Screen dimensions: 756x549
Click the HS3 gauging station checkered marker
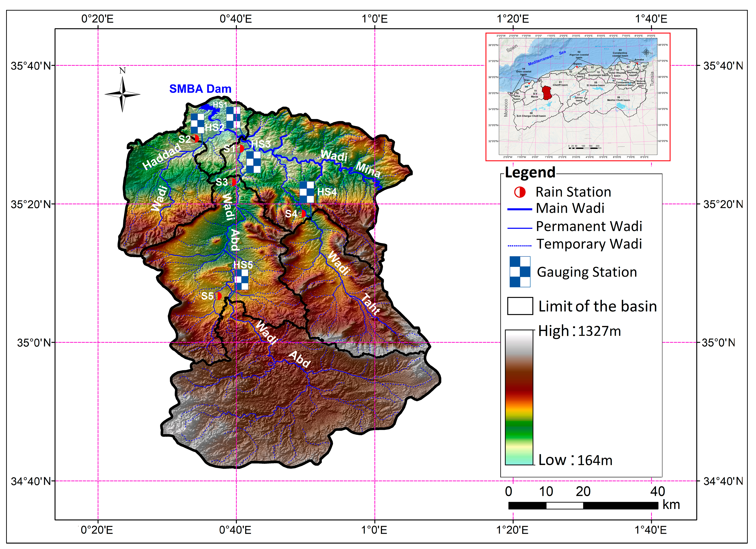(x=253, y=162)
